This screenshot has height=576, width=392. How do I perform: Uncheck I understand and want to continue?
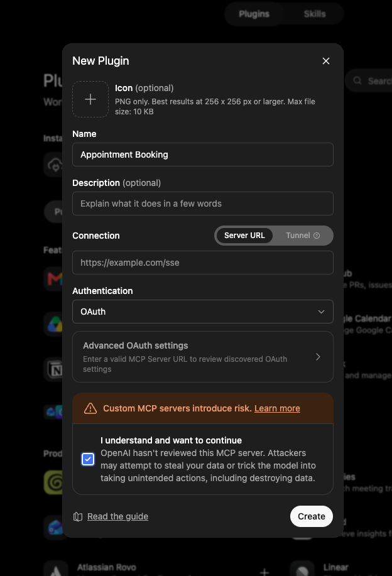click(88, 459)
